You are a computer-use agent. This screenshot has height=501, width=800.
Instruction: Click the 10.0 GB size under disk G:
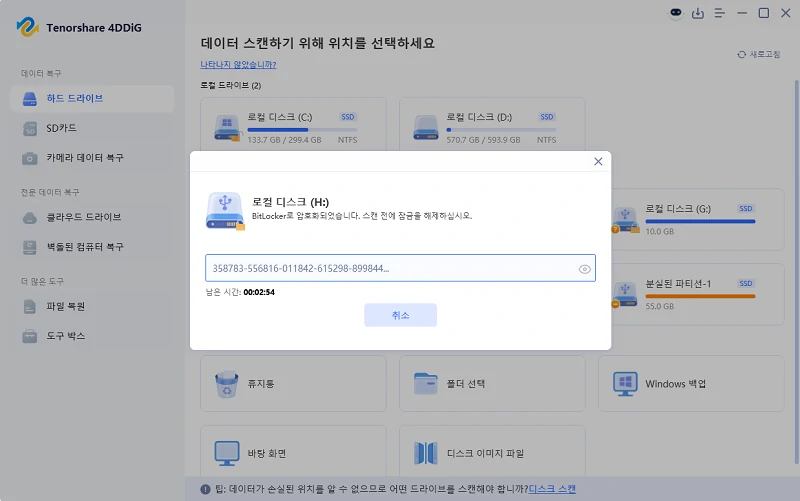click(x=660, y=232)
